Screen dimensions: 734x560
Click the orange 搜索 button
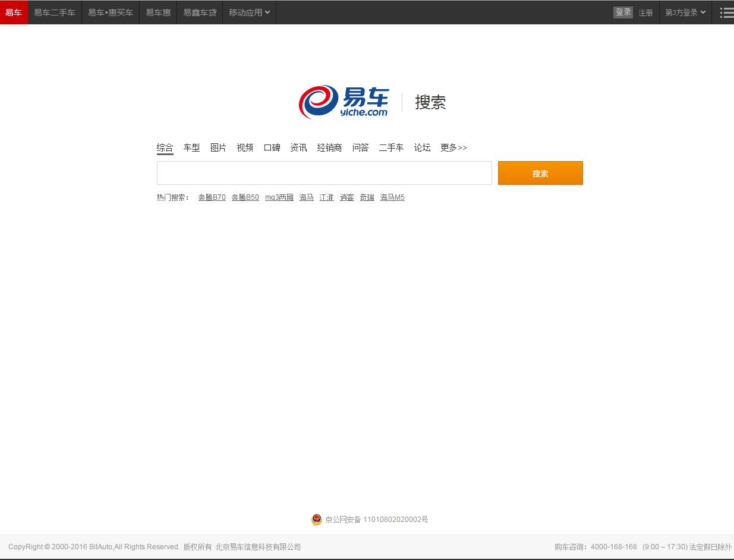click(540, 173)
